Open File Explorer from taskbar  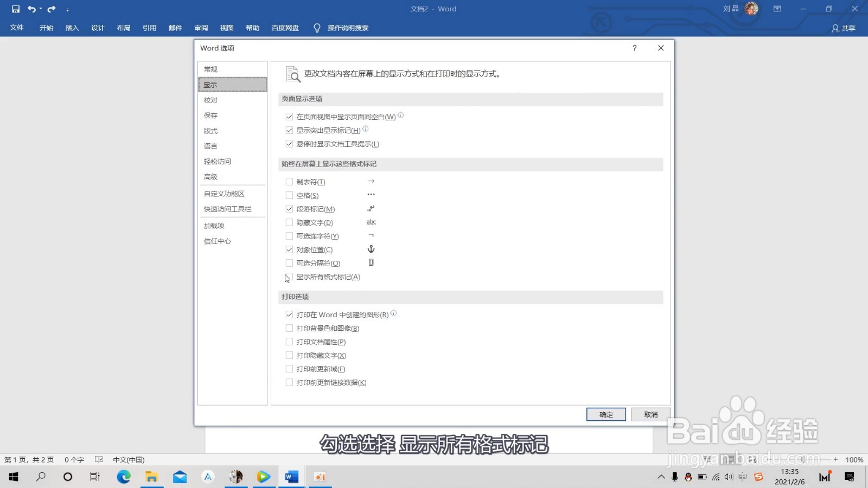(x=151, y=477)
